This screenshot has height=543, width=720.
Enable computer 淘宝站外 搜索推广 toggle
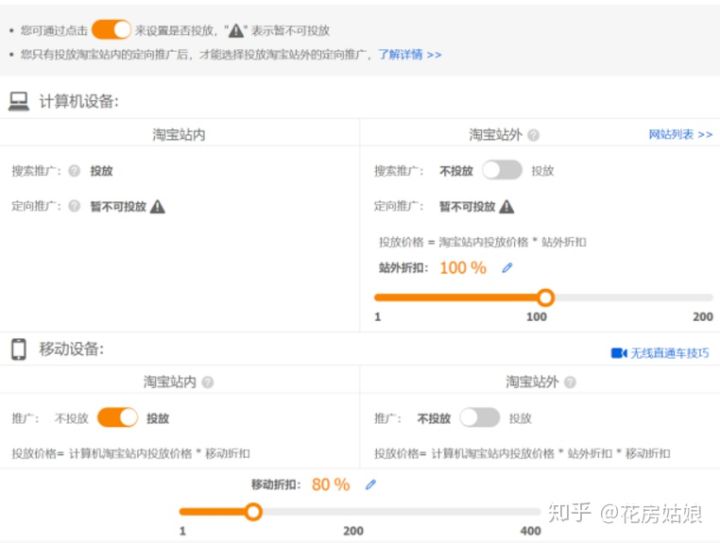(501, 171)
